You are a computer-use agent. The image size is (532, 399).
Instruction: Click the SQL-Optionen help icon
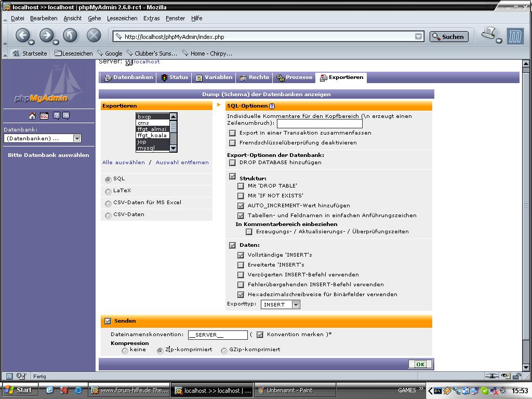pos(272,106)
